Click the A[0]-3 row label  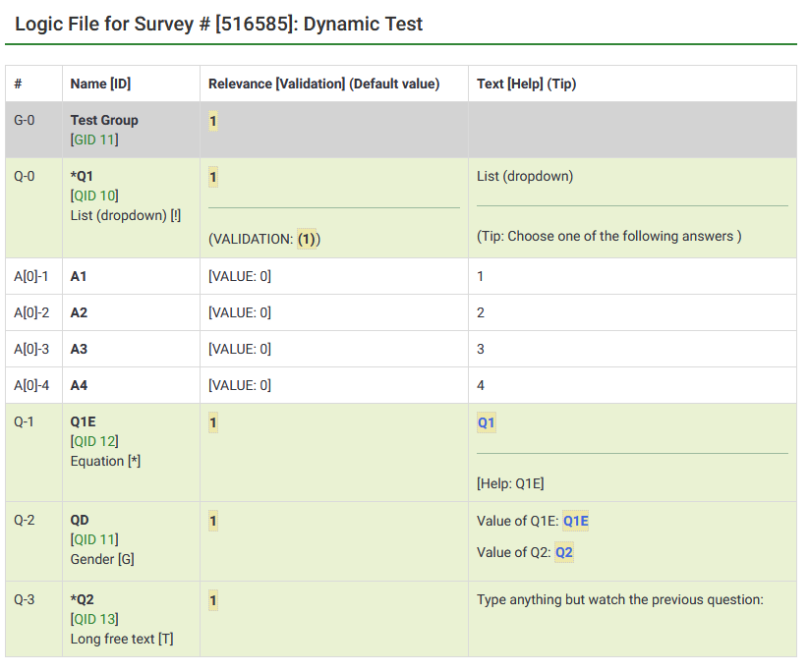[x=31, y=349]
